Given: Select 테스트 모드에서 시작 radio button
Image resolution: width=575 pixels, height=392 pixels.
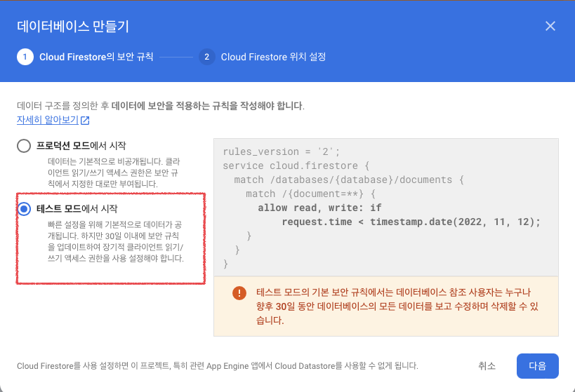Looking at the screenshot, I should pyautogui.click(x=24, y=209).
